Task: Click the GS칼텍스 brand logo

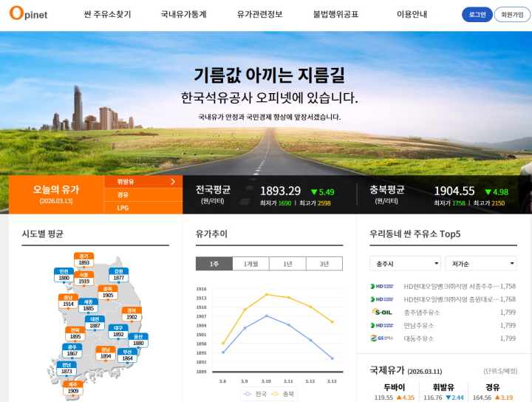Action: tap(382, 338)
